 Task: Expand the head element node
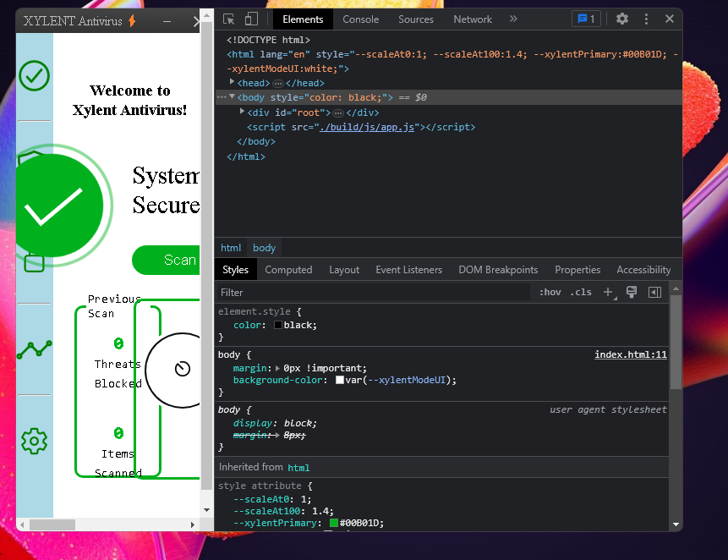point(233,83)
